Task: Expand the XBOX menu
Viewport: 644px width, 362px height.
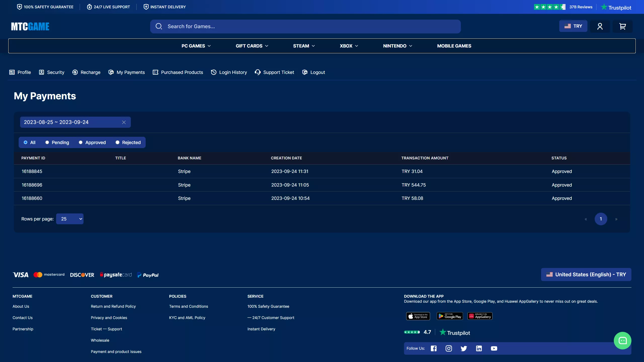Action: pos(349,46)
